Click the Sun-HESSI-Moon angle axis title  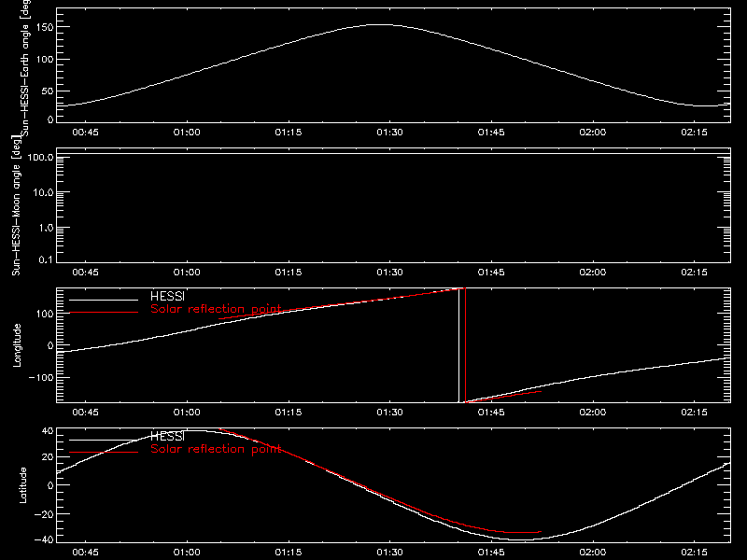(16, 205)
